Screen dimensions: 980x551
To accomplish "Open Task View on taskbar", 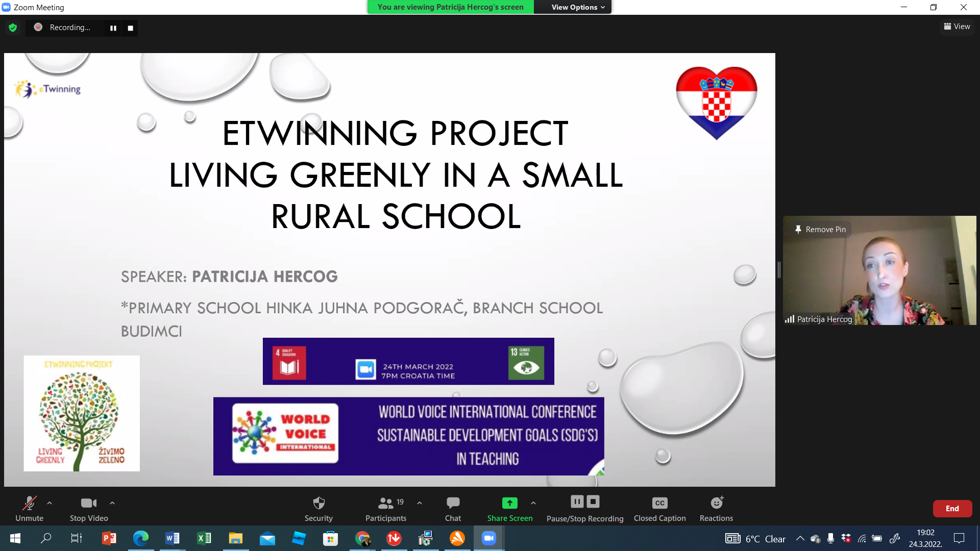I will [x=77, y=538].
